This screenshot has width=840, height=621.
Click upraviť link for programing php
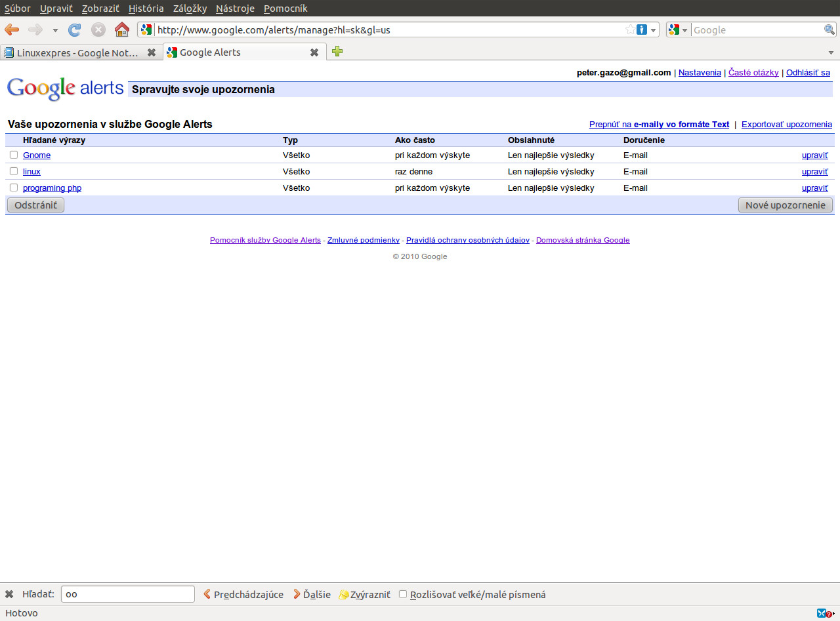(x=814, y=188)
